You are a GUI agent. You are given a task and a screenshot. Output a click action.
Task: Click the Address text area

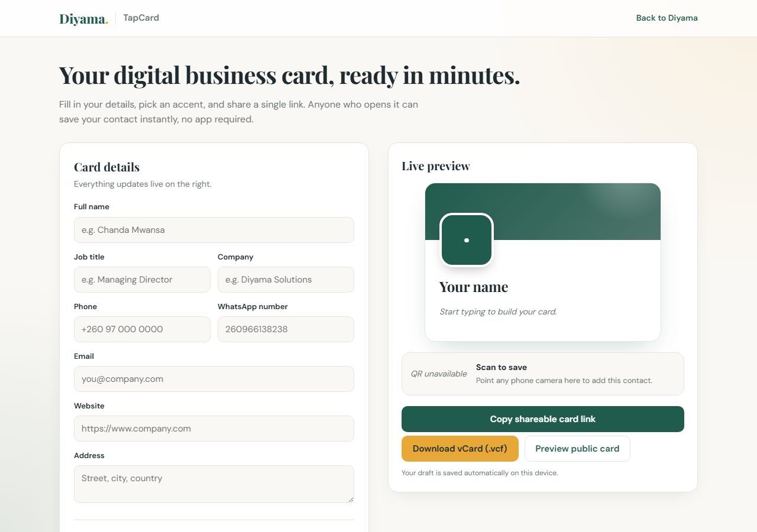tap(214, 484)
